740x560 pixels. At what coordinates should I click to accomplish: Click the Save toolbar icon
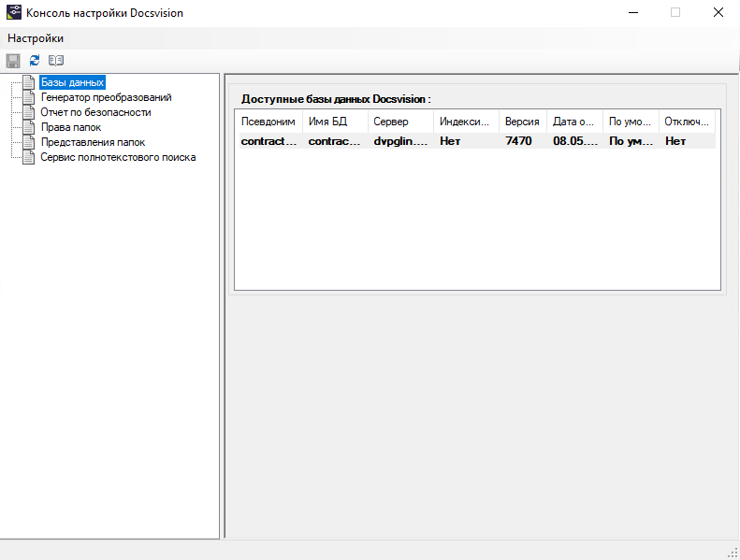pos(13,61)
